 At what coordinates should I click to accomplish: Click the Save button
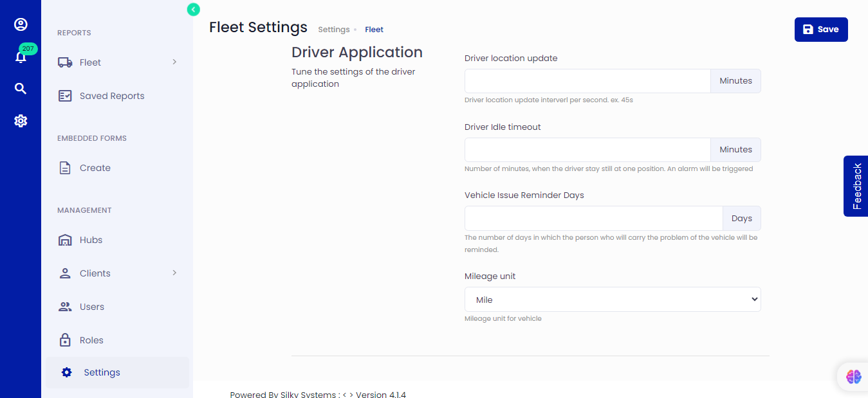pos(820,30)
